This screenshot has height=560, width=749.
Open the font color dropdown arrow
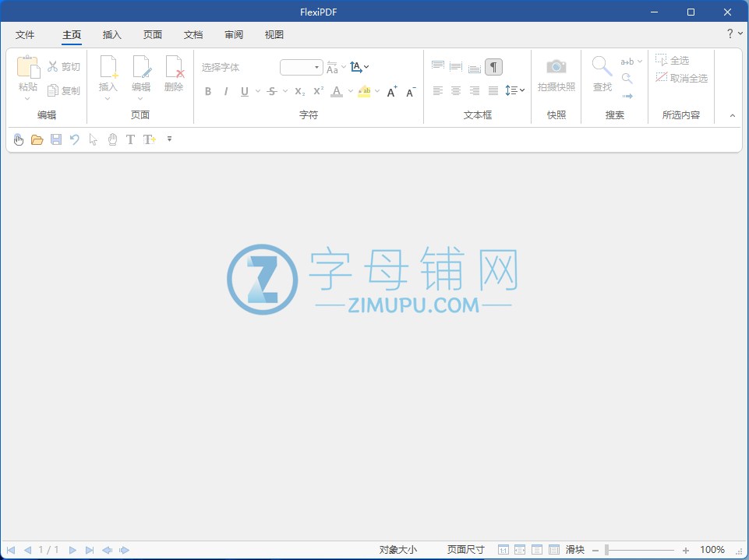pyautogui.click(x=351, y=90)
